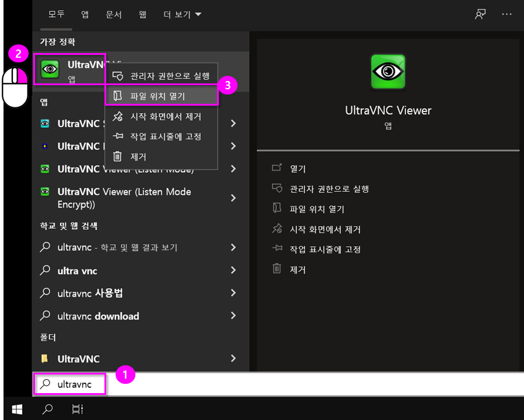Switch to the '문서' tab
The image size is (524, 420).
coord(114,15)
